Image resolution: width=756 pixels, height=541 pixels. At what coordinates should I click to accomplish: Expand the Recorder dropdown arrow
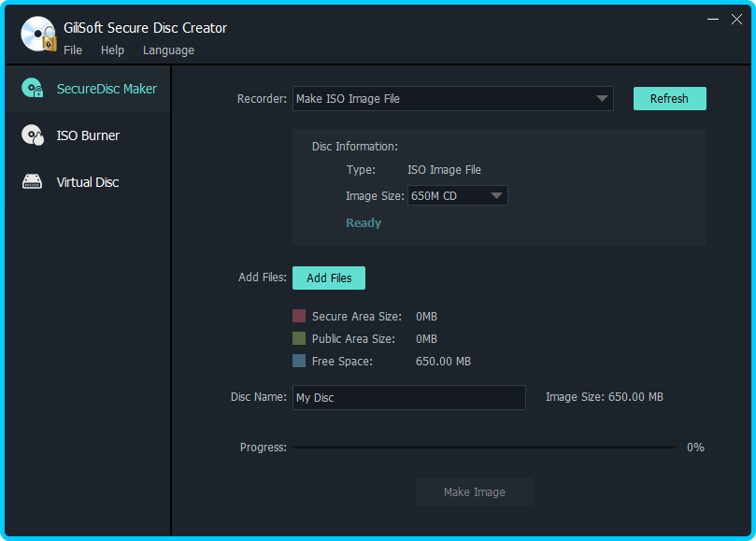tap(601, 98)
